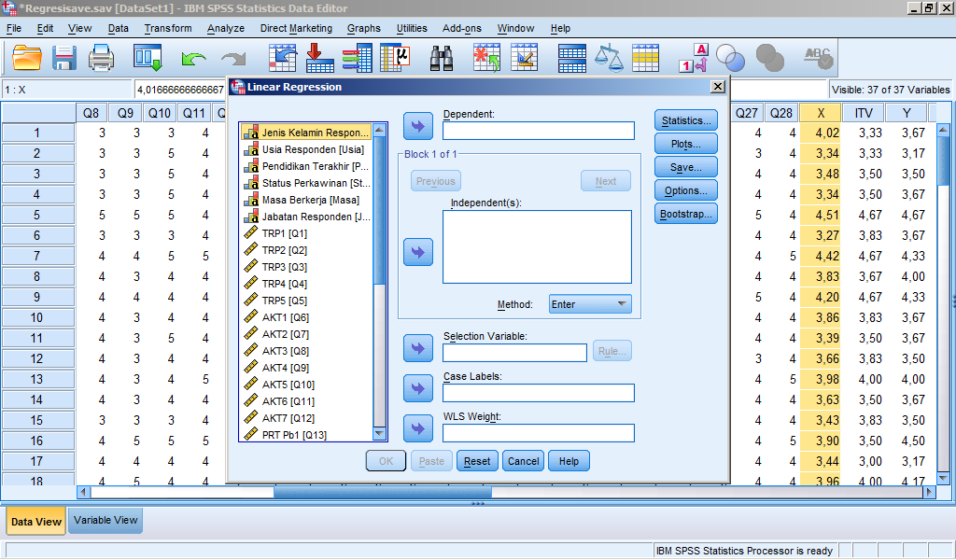This screenshot has height=560, width=956.
Task: Open the Transform menu
Action: pos(168,28)
